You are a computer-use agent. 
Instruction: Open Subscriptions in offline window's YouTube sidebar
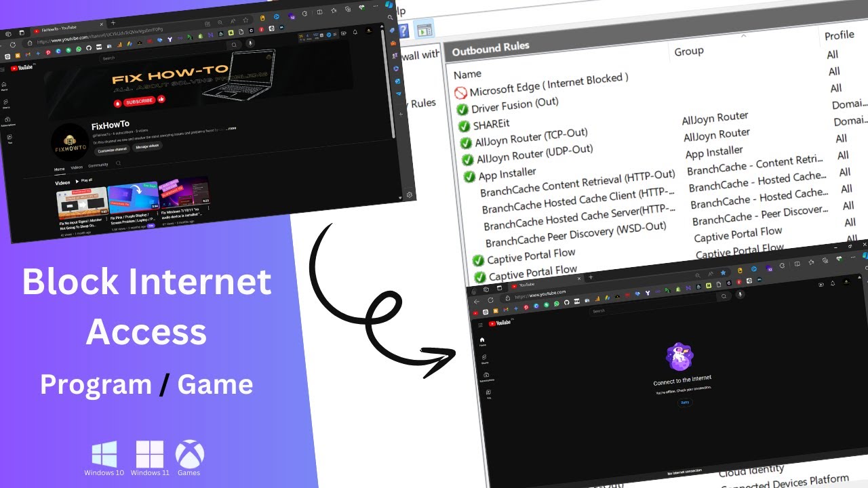tap(487, 377)
